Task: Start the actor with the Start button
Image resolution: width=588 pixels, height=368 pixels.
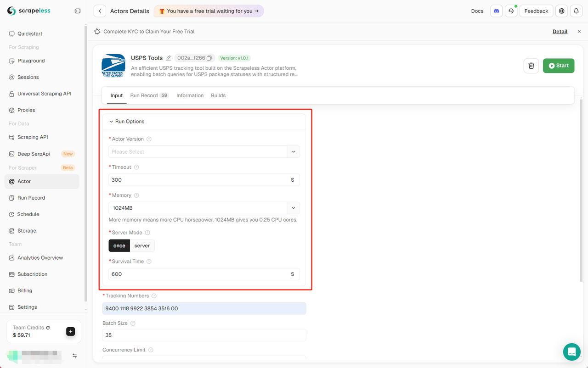Action: coord(559,66)
